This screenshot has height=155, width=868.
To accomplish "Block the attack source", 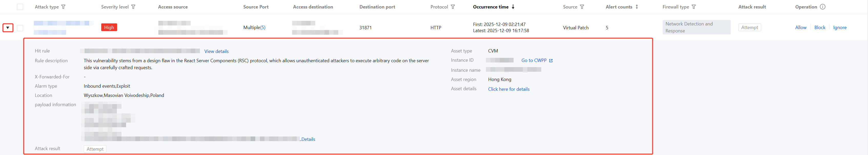I will (820, 27).
